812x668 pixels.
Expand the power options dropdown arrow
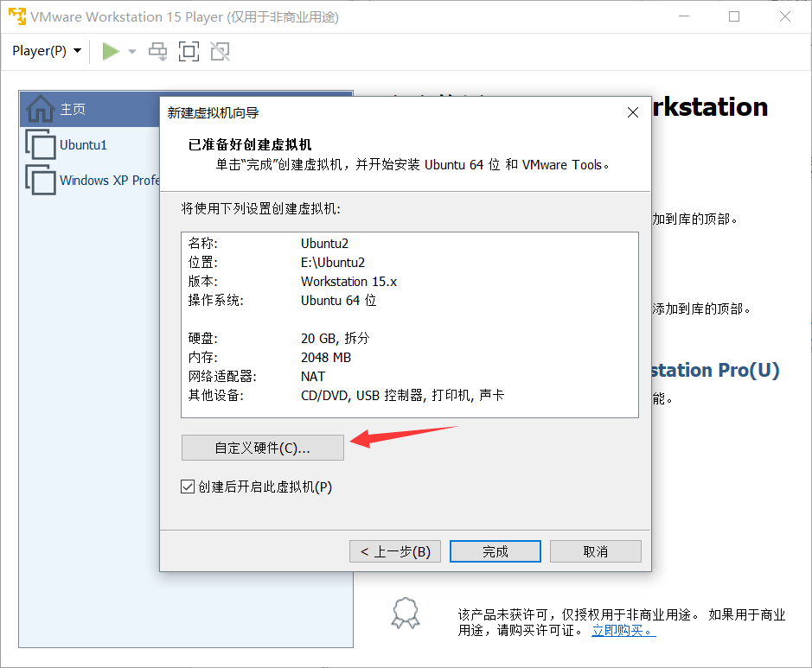click(x=132, y=51)
